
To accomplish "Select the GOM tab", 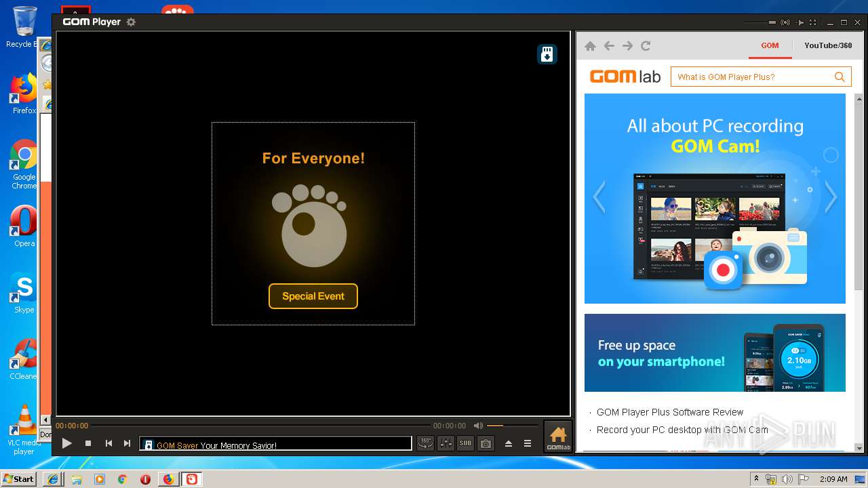I will (x=770, y=45).
